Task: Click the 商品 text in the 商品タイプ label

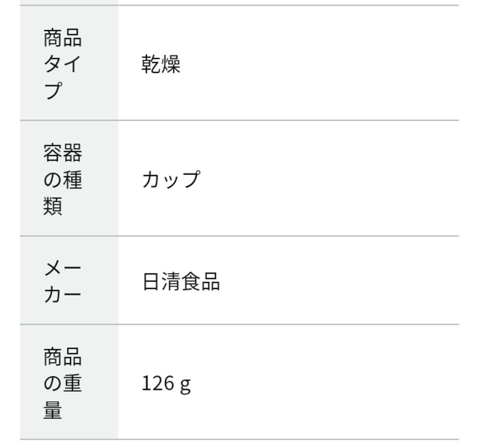Action: [x=62, y=38]
